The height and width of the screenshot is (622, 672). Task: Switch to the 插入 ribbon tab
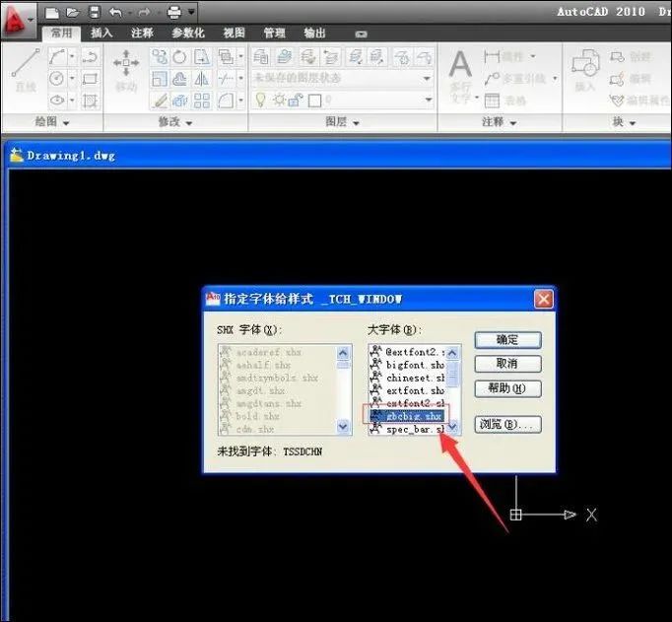(101, 33)
